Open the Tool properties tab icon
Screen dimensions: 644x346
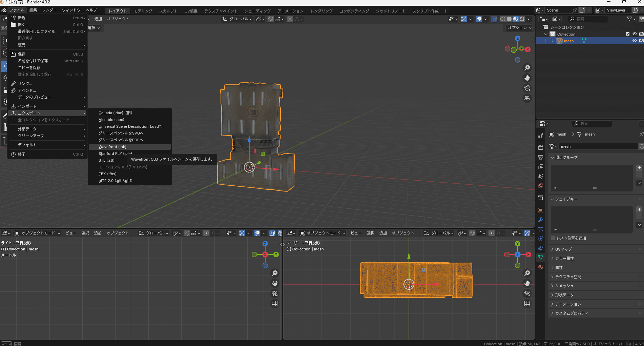541,136
